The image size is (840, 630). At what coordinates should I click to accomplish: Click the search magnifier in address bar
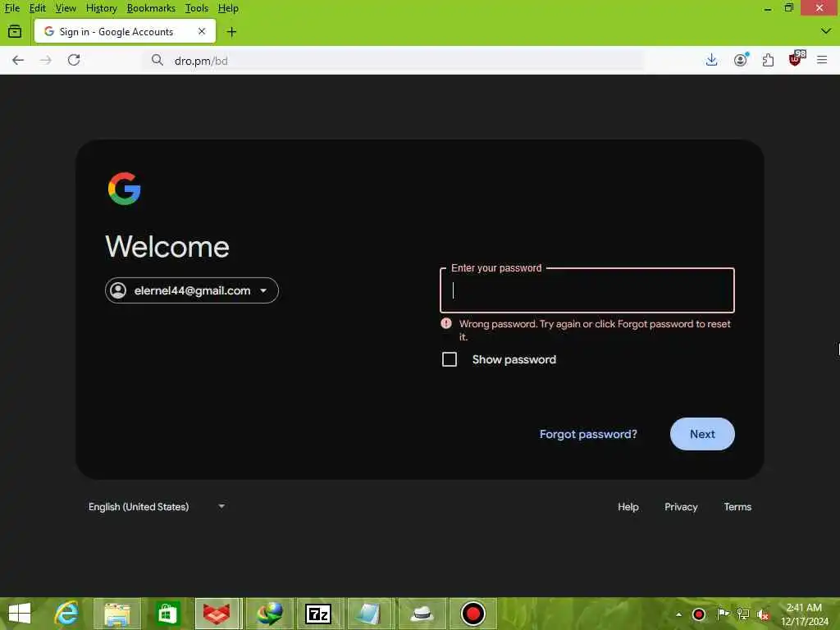[x=157, y=60]
